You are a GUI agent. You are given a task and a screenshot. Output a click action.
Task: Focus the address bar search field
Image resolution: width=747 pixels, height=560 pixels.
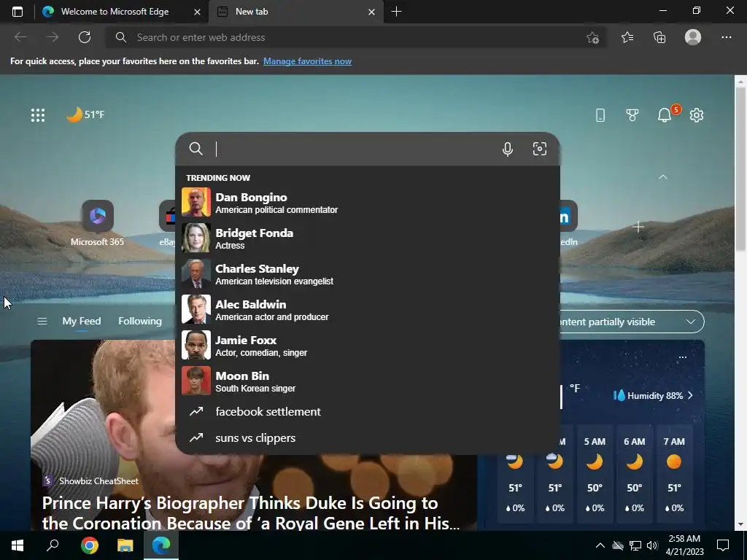(x=356, y=37)
